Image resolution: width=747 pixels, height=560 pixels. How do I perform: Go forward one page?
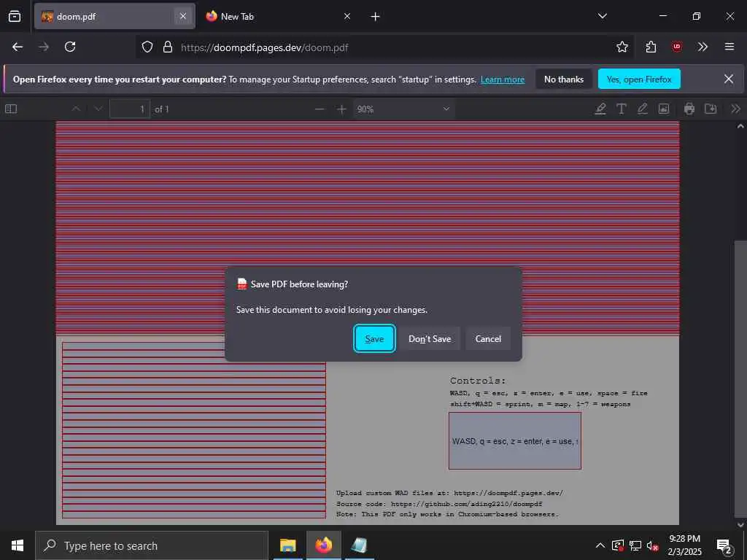tap(44, 47)
